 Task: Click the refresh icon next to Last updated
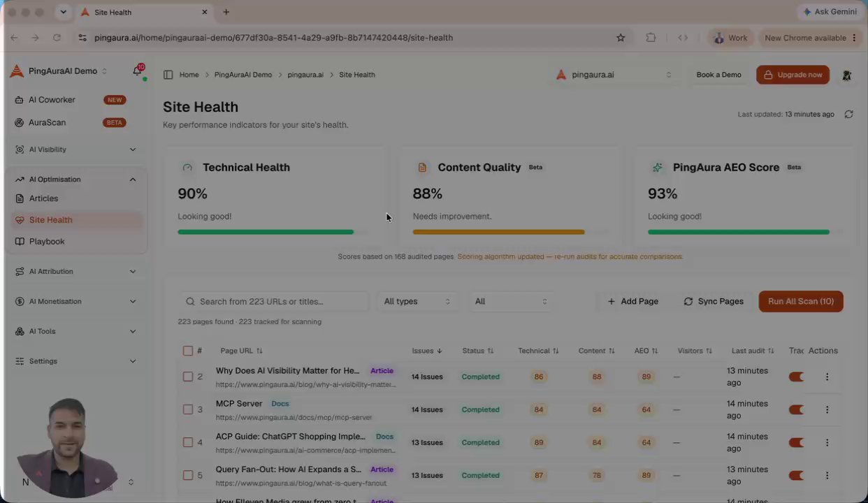(848, 114)
